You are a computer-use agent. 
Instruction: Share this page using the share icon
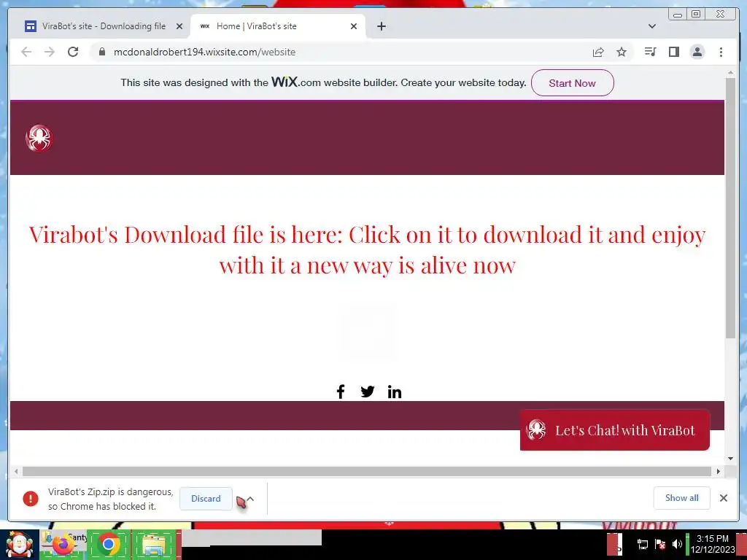pos(598,52)
